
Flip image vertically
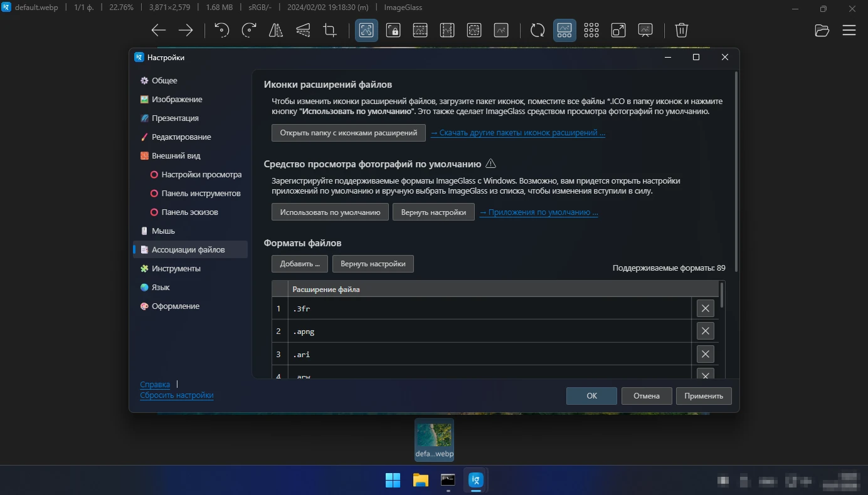(303, 30)
